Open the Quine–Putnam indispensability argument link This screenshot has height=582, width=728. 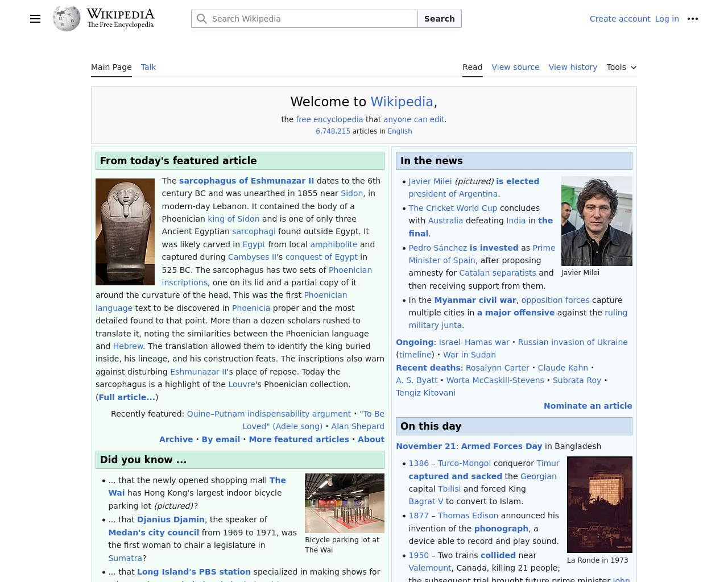(269, 414)
